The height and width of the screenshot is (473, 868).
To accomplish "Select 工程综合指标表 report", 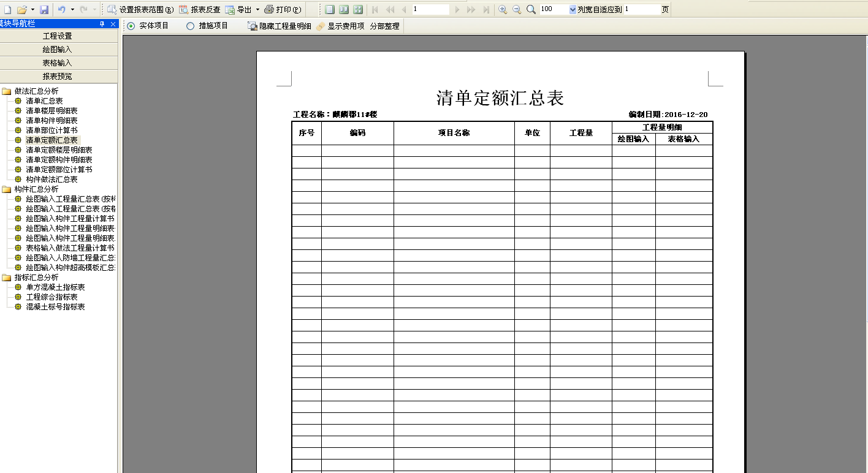I will [x=51, y=297].
